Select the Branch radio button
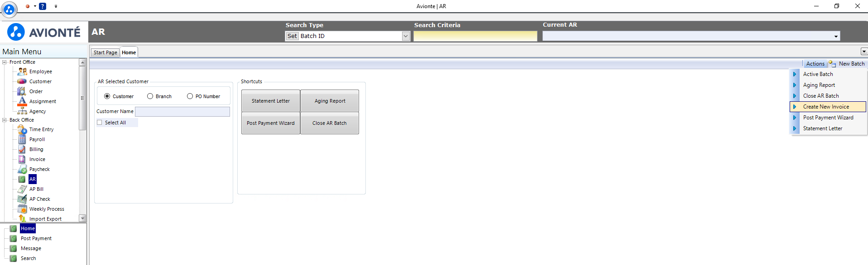The height and width of the screenshot is (265, 868). click(x=150, y=96)
